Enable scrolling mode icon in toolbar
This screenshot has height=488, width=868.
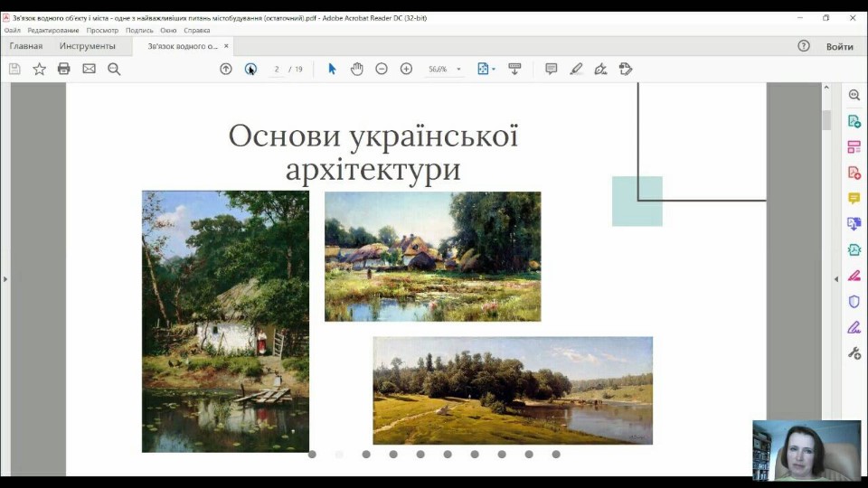[514, 69]
